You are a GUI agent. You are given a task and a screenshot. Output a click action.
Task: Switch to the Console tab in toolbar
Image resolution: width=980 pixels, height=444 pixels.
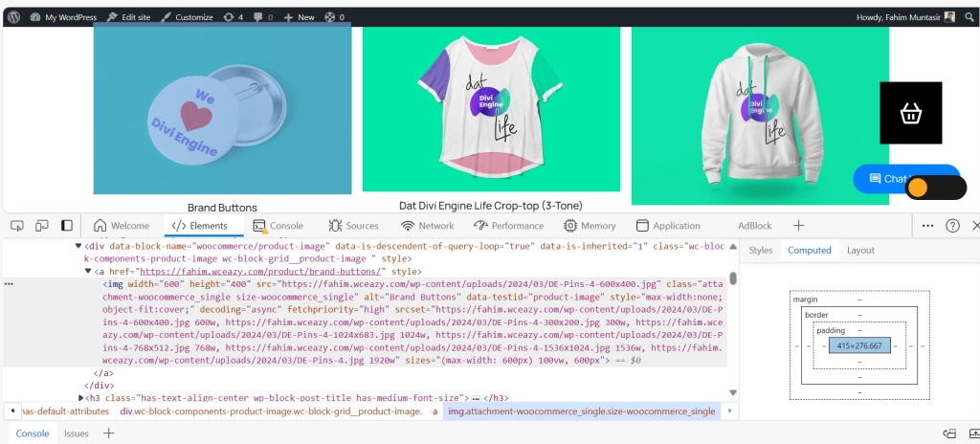pos(278,226)
